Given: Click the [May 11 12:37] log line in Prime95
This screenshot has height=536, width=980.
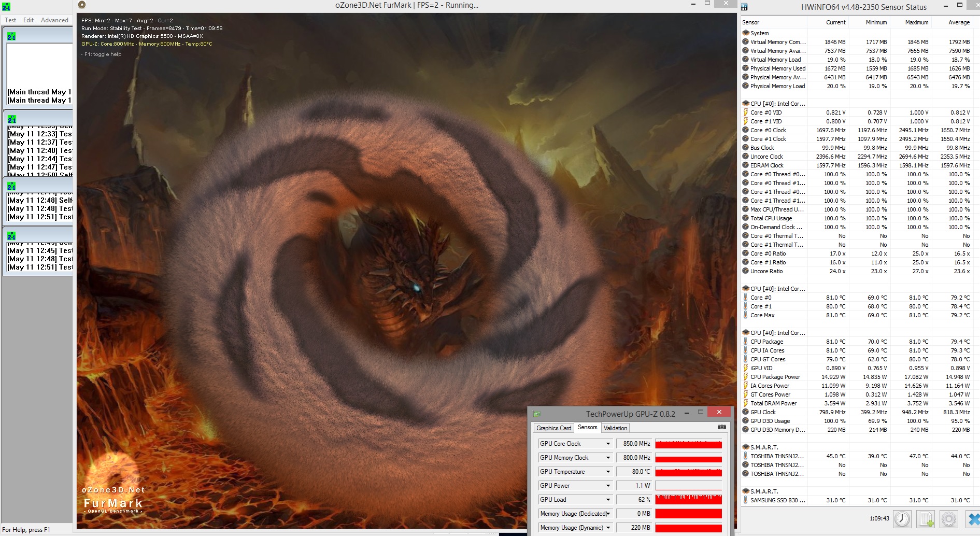Looking at the screenshot, I should coord(40,142).
